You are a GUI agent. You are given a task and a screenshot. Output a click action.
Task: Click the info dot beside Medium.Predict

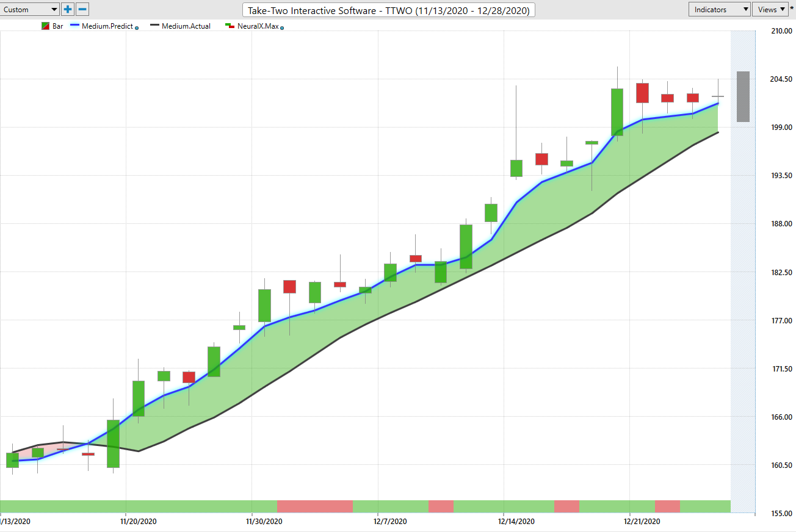(x=136, y=27)
